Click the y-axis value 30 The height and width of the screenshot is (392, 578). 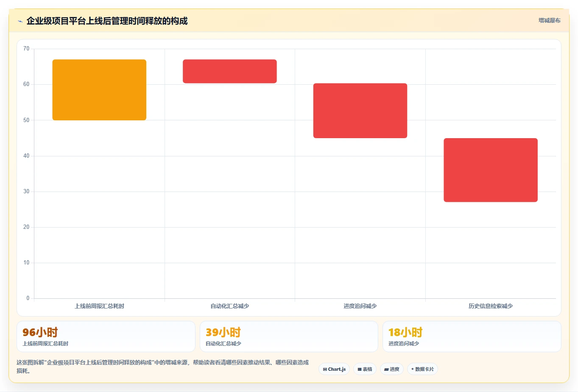coord(26,192)
